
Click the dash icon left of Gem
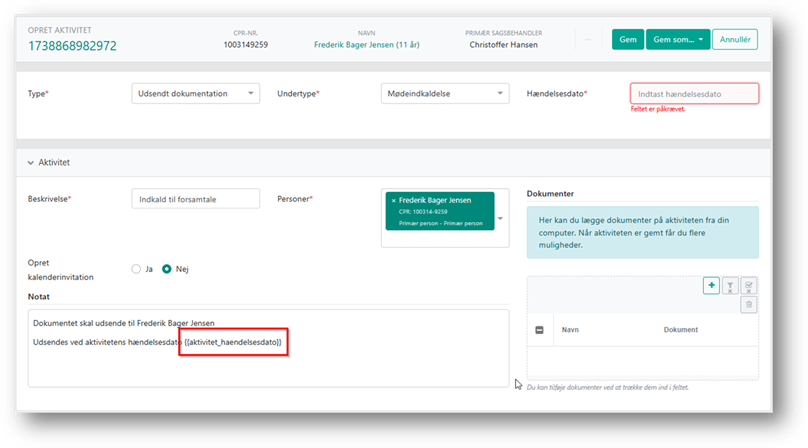click(590, 40)
